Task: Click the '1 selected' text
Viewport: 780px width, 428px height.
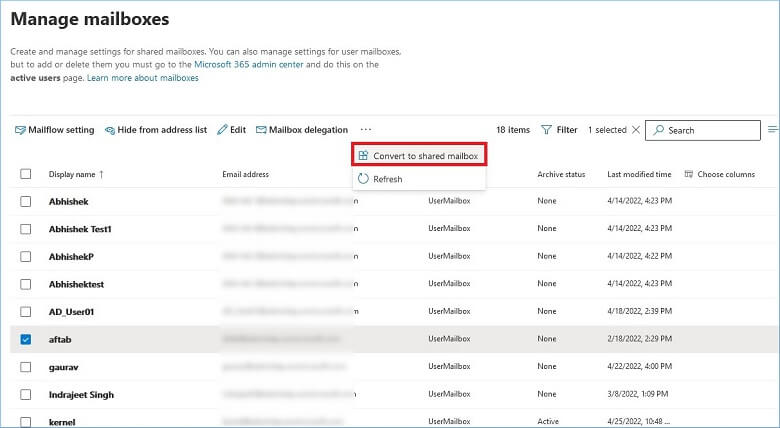Action: tap(607, 130)
